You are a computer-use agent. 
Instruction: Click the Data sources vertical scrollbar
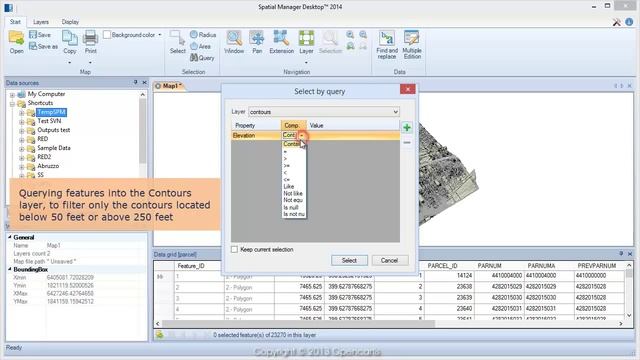(x=142, y=131)
